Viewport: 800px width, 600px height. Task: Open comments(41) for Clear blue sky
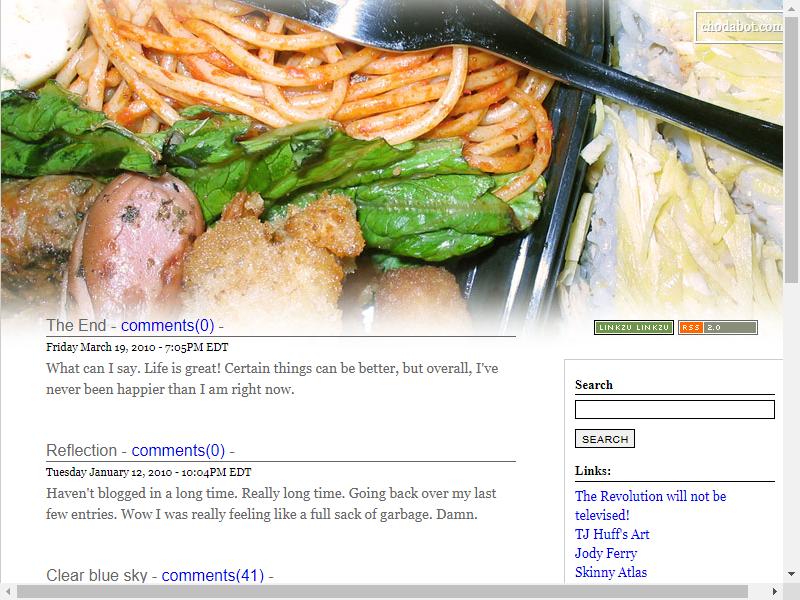click(213, 576)
